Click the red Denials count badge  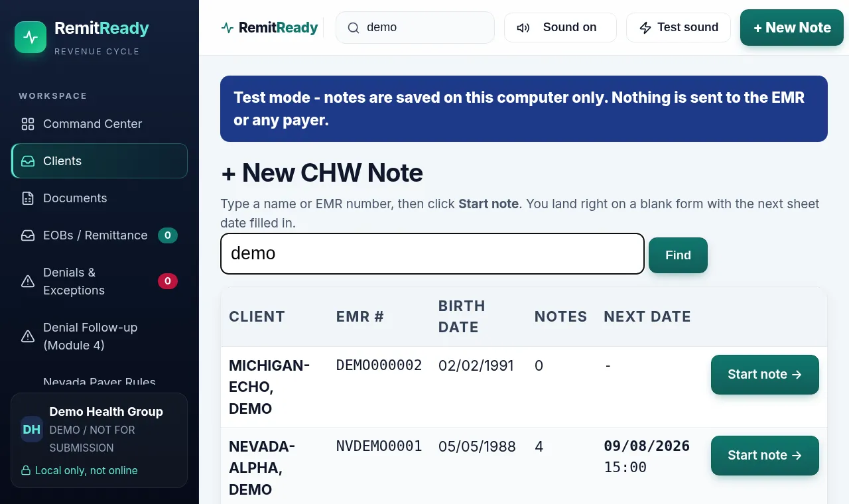click(x=168, y=281)
